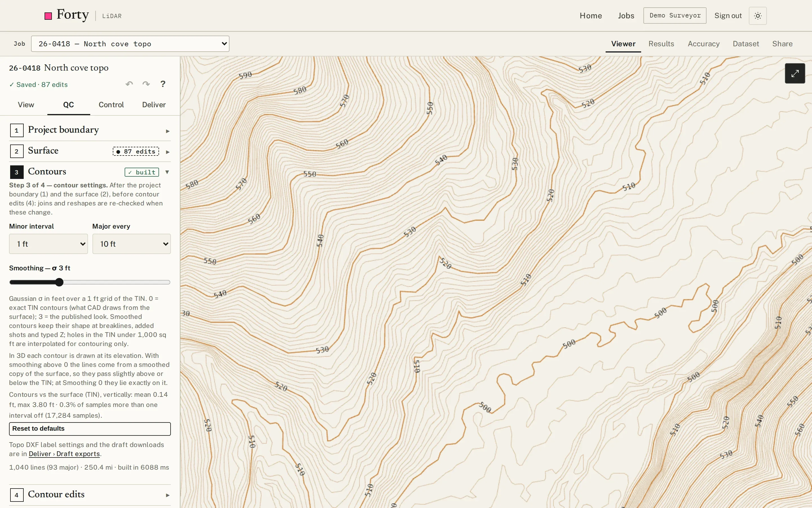The image size is (812, 508).
Task: Redo the last edit
Action: point(146,84)
